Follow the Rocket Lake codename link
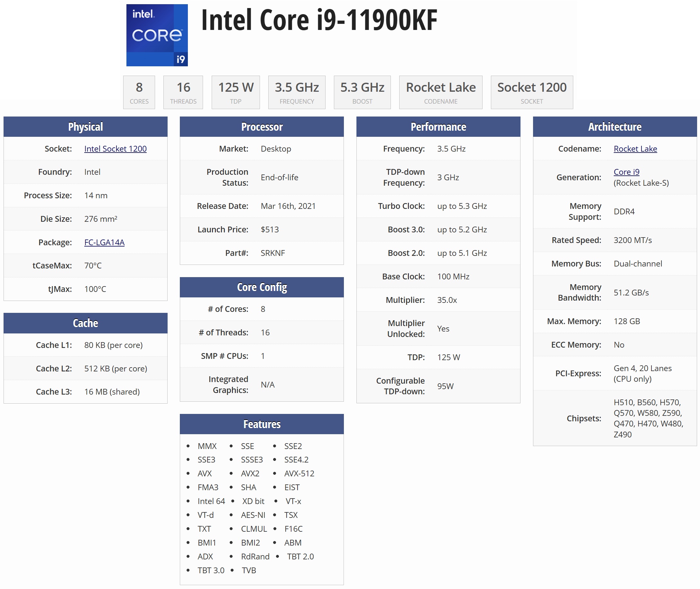 pos(635,149)
